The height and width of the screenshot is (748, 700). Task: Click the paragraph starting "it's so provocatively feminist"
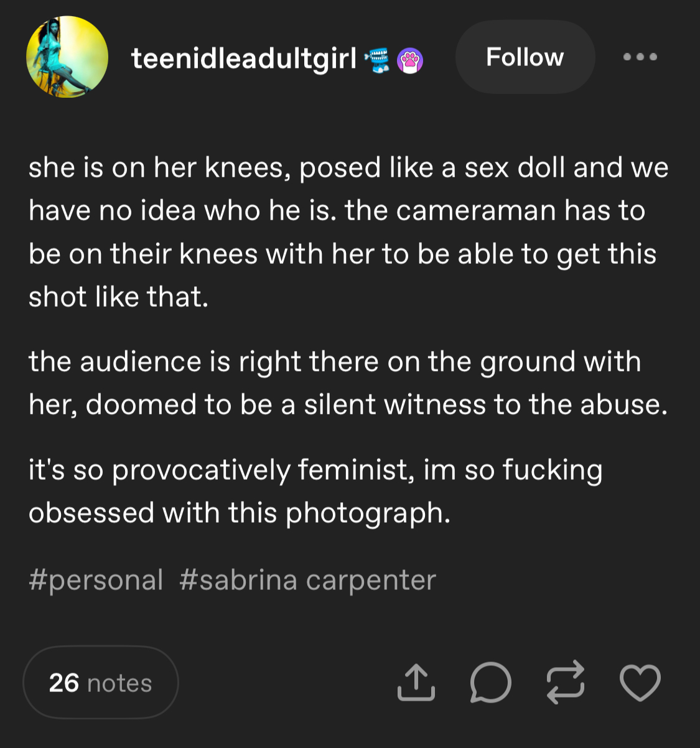[315, 491]
